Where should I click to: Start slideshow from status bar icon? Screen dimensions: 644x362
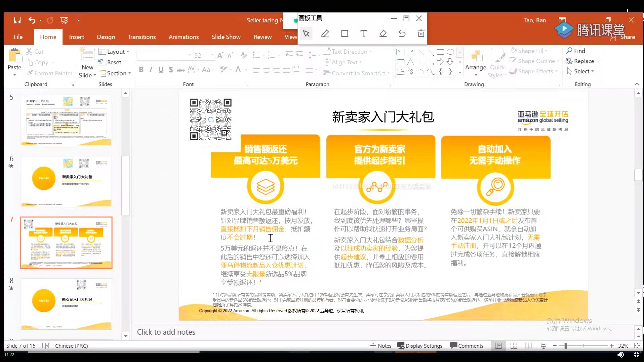[x=543, y=345]
